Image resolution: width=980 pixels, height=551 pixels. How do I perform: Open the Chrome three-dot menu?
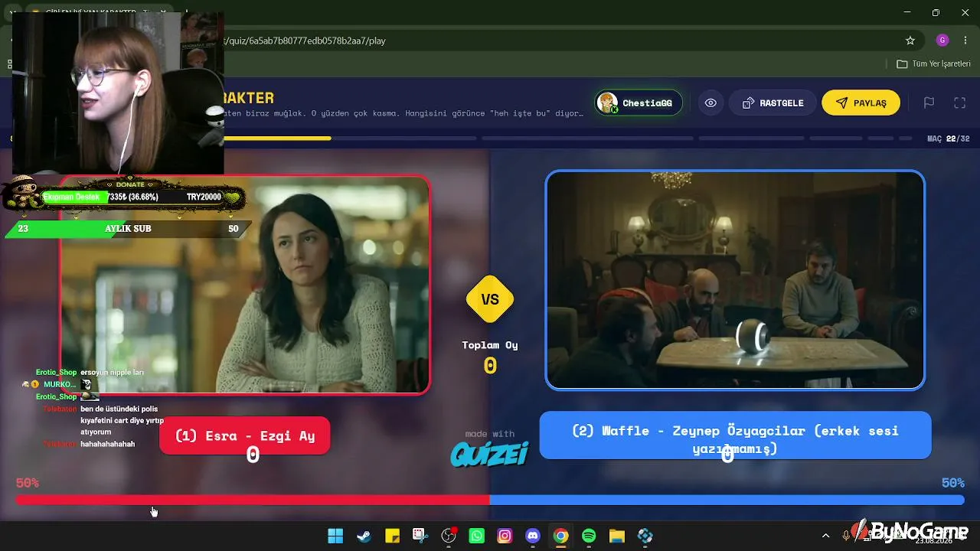pyautogui.click(x=965, y=41)
